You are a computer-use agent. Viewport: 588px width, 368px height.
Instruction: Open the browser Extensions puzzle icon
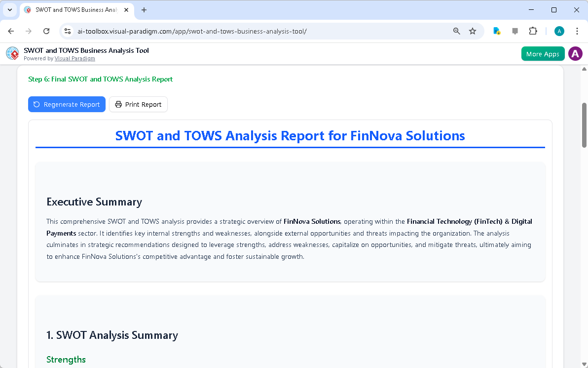(533, 31)
